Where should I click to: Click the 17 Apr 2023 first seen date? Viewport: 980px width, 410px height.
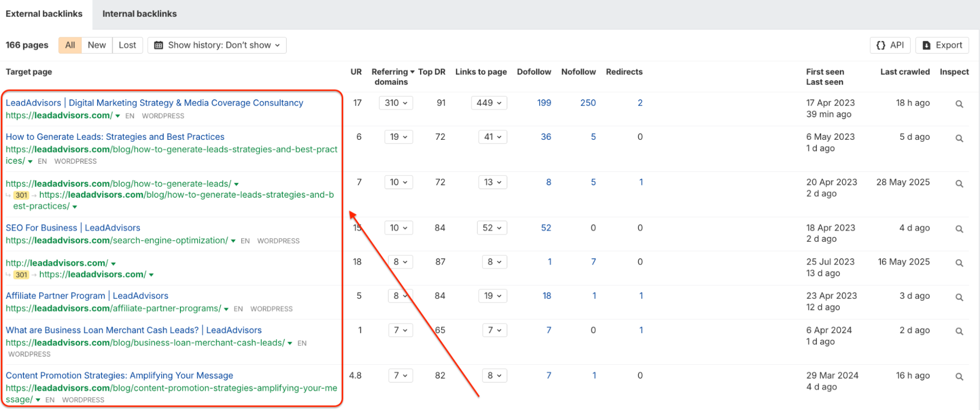tap(830, 103)
